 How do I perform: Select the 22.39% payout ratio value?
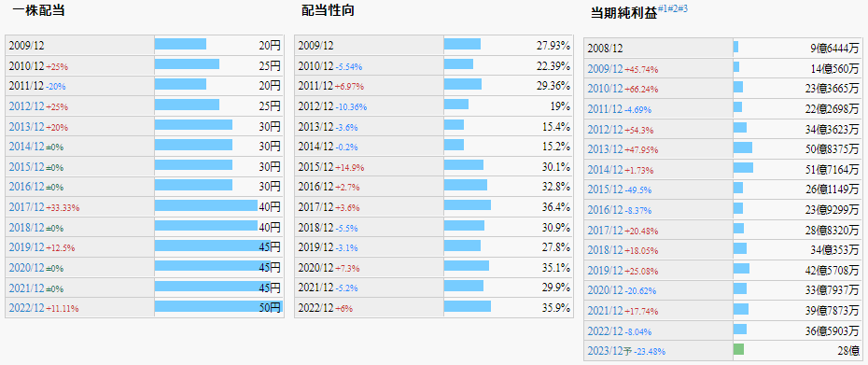click(553, 66)
